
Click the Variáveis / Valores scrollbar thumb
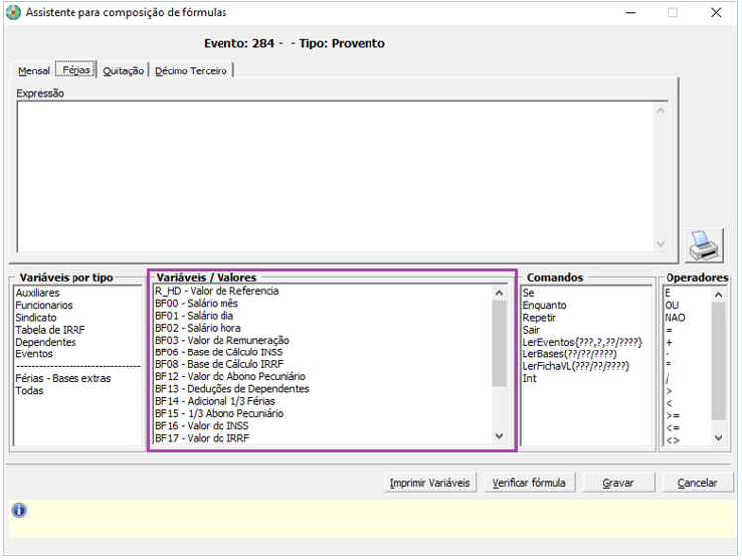pyautogui.click(x=499, y=344)
